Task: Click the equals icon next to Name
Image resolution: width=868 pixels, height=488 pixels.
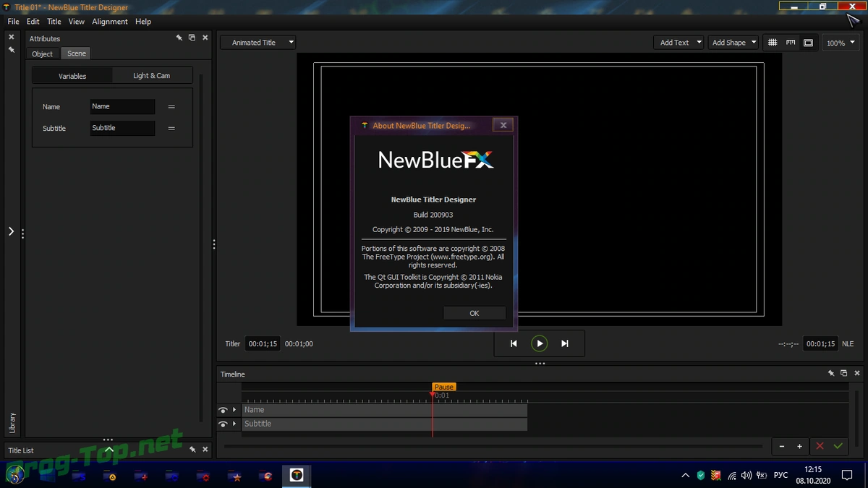Action: click(171, 107)
